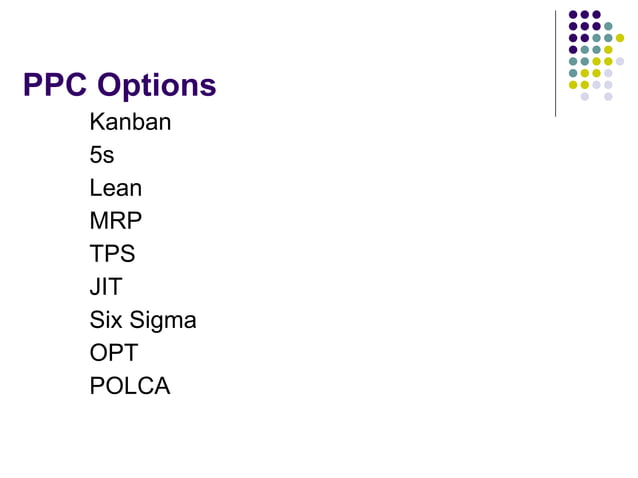Click the OPT text item
638x478 pixels.
tap(114, 352)
